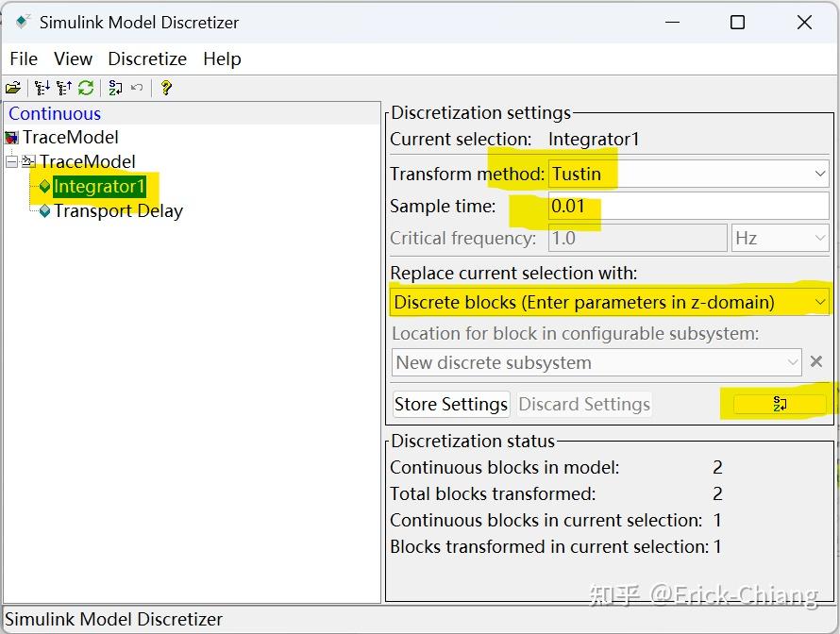Screen dimensions: 840x634
Task: Select Transport Delay in the tree
Action: (x=118, y=211)
